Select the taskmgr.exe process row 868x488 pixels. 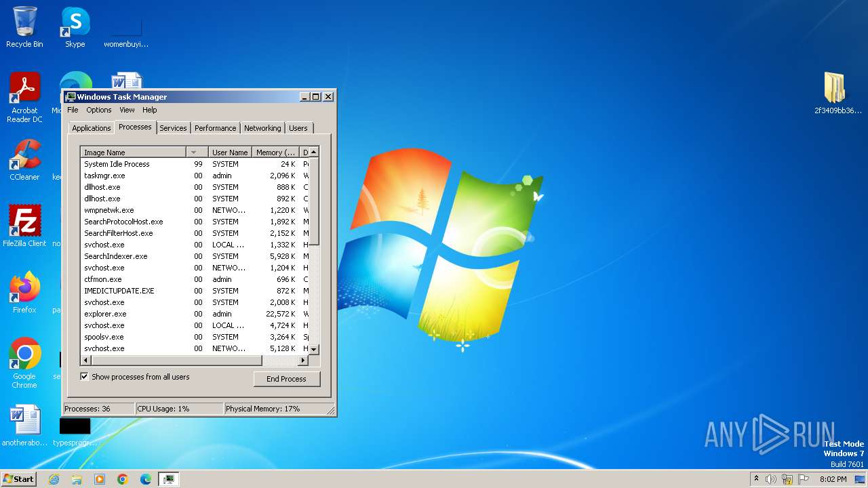[x=195, y=176]
